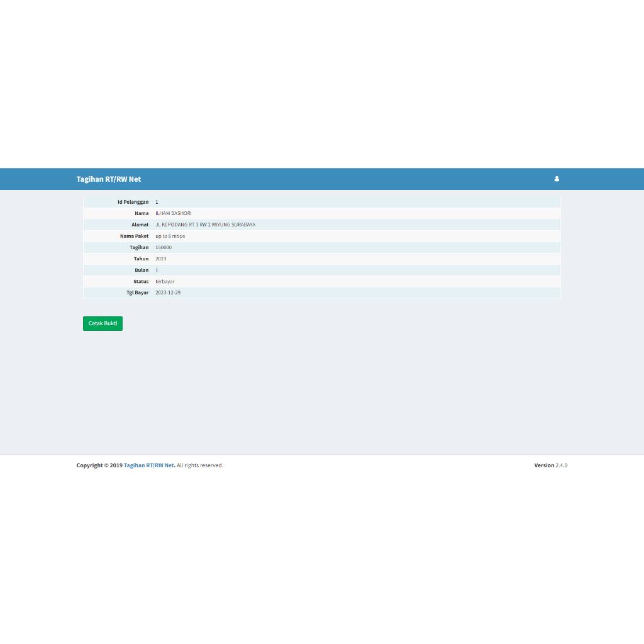Click the Nama Paket label

coord(135,236)
